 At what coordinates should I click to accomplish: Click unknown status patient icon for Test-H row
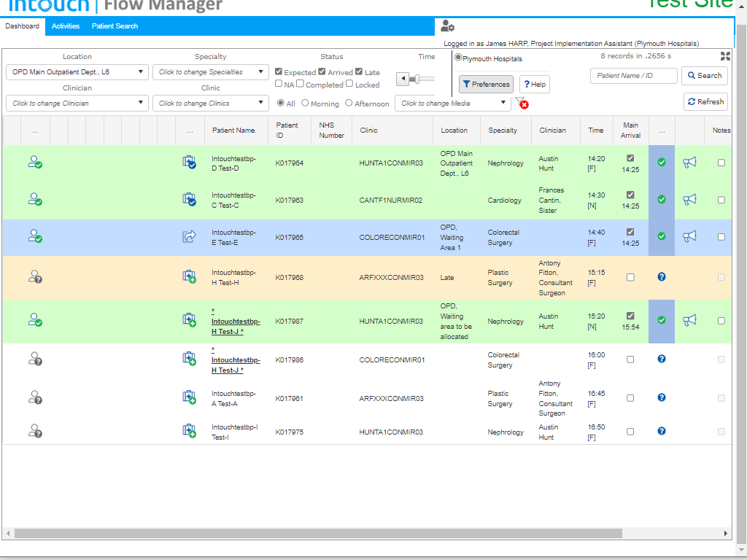pos(35,277)
